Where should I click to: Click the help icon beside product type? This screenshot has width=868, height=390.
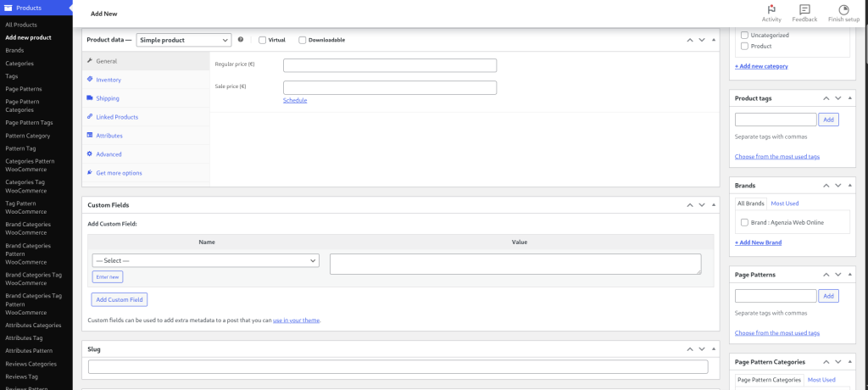tap(241, 40)
